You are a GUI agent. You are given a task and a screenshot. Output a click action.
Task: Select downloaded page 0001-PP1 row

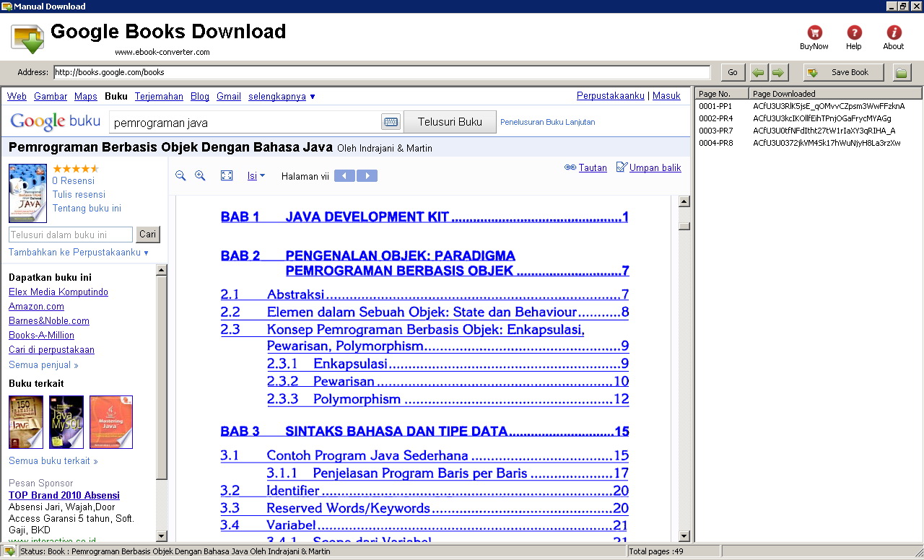tap(808, 106)
